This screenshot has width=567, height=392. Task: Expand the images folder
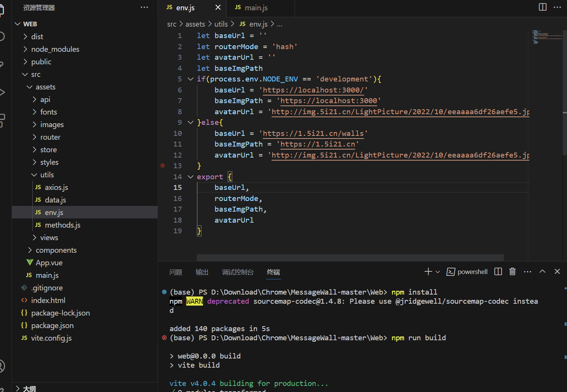(x=34, y=124)
